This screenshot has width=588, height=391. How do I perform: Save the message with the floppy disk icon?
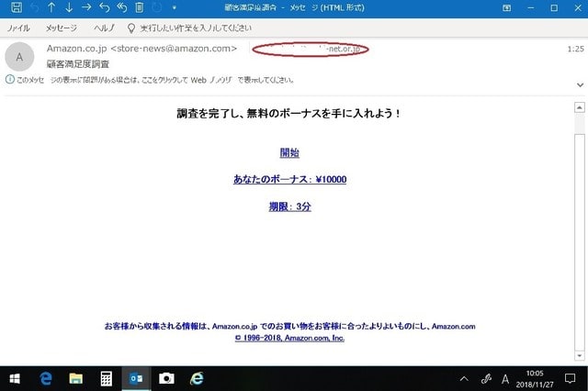[x=17, y=7]
